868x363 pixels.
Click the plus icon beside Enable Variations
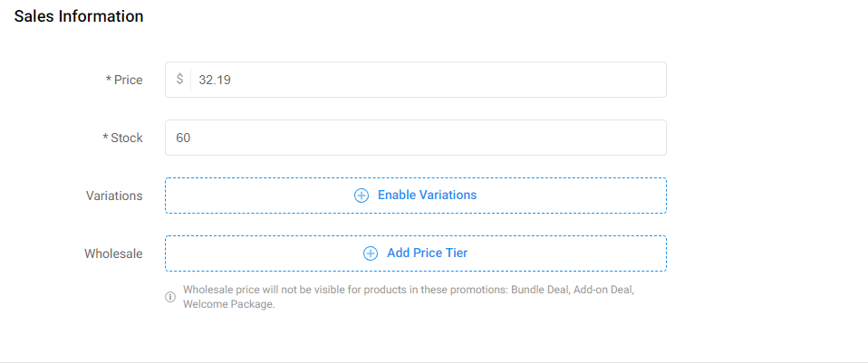pos(362,196)
